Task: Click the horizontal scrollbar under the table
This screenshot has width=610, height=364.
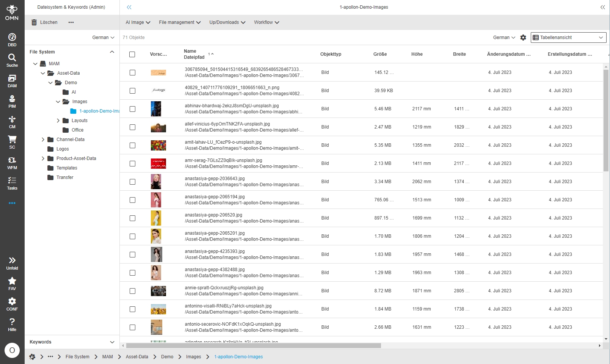Action: [253, 345]
